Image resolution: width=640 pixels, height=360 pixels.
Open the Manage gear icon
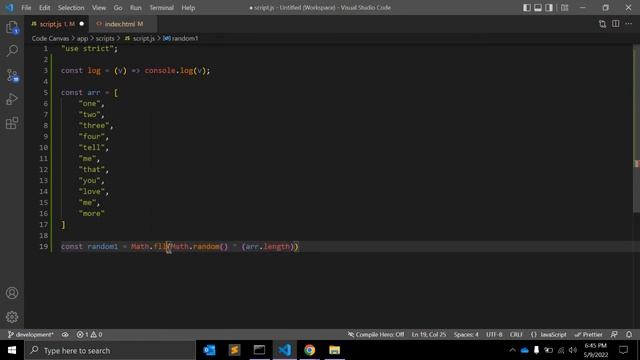coord(12,317)
